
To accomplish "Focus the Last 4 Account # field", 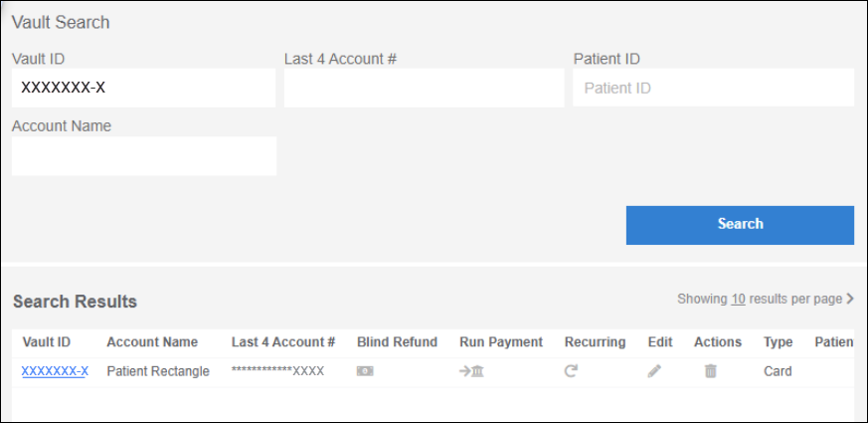I will tap(424, 88).
